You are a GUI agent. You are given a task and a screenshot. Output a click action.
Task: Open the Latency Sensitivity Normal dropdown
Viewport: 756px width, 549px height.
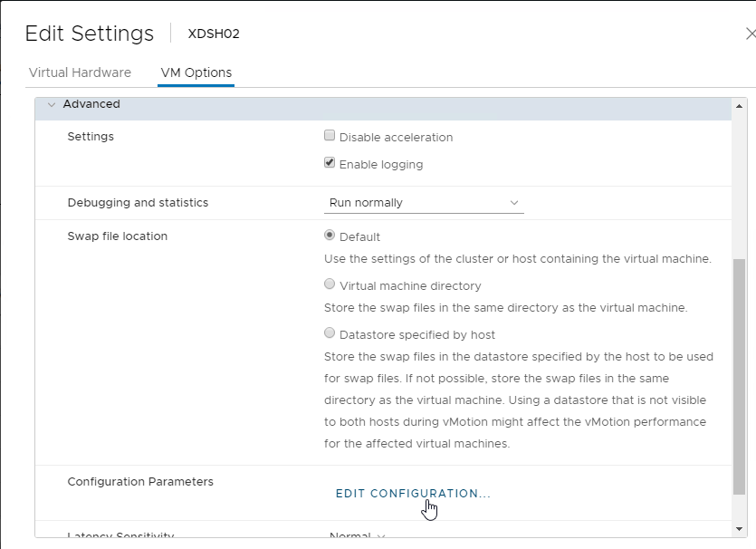pyautogui.click(x=358, y=535)
